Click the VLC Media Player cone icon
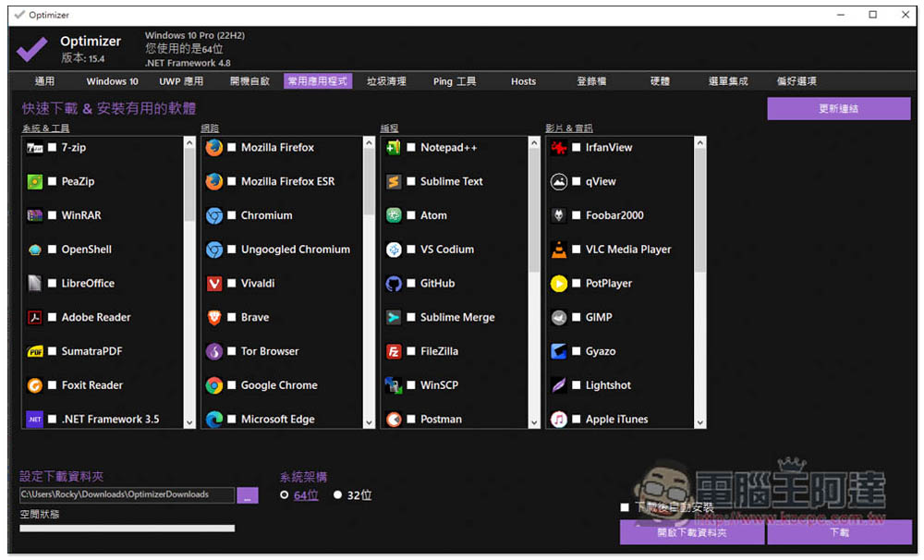Screen dimensions: 924x560 coord(559,250)
